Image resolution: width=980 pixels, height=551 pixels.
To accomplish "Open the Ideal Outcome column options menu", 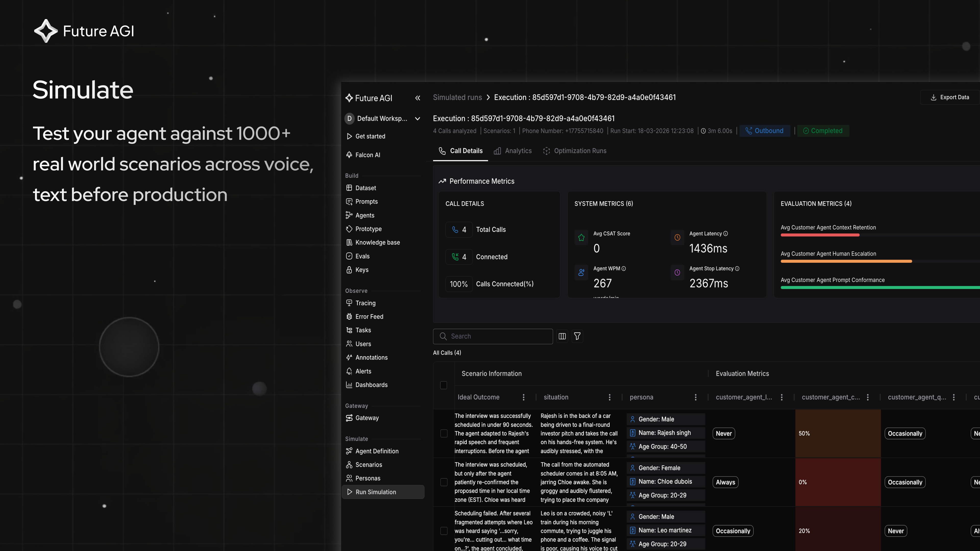I will [x=523, y=397].
